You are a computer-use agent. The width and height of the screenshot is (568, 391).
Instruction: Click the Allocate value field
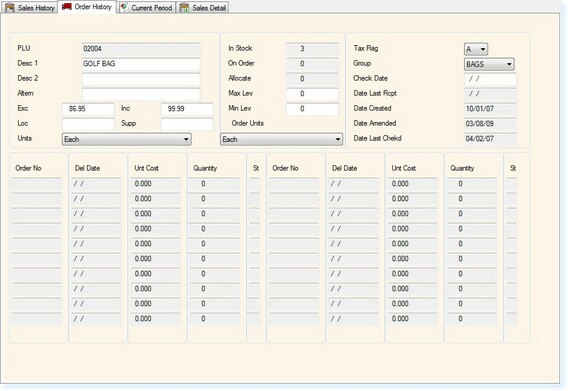coord(312,79)
